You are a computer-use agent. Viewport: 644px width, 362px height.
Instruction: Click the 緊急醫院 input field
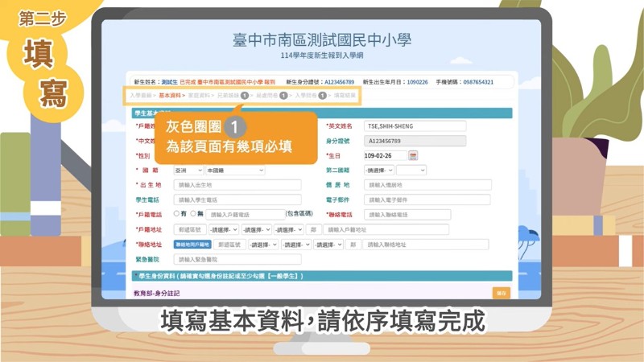pos(237,260)
